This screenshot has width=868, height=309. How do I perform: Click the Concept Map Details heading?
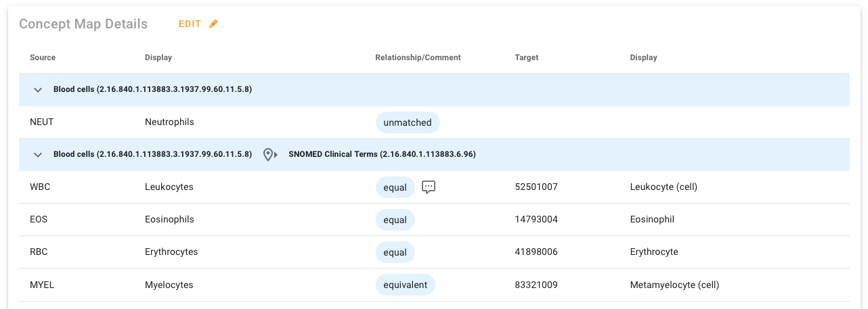83,24
